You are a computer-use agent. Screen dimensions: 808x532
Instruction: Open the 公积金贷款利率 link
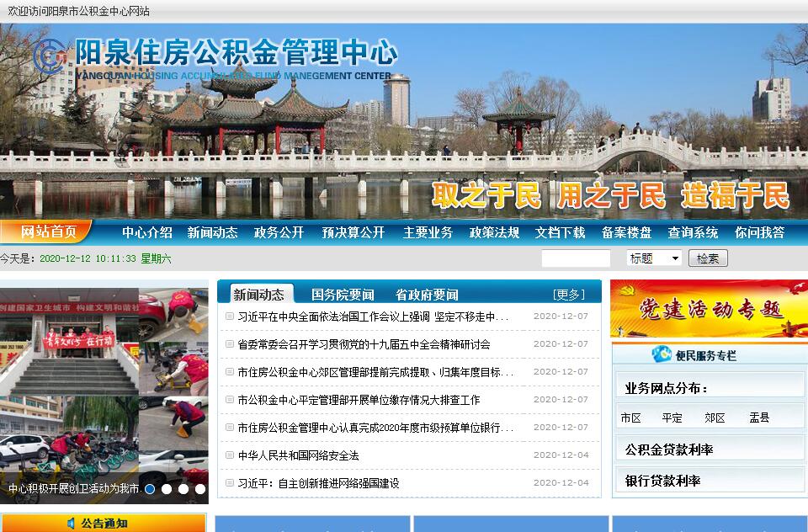click(x=669, y=450)
